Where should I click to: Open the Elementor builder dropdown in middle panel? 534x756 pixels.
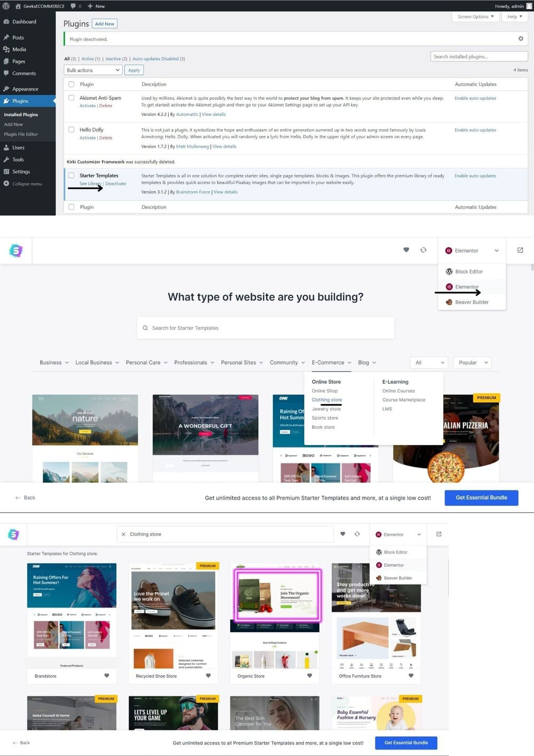pos(472,251)
